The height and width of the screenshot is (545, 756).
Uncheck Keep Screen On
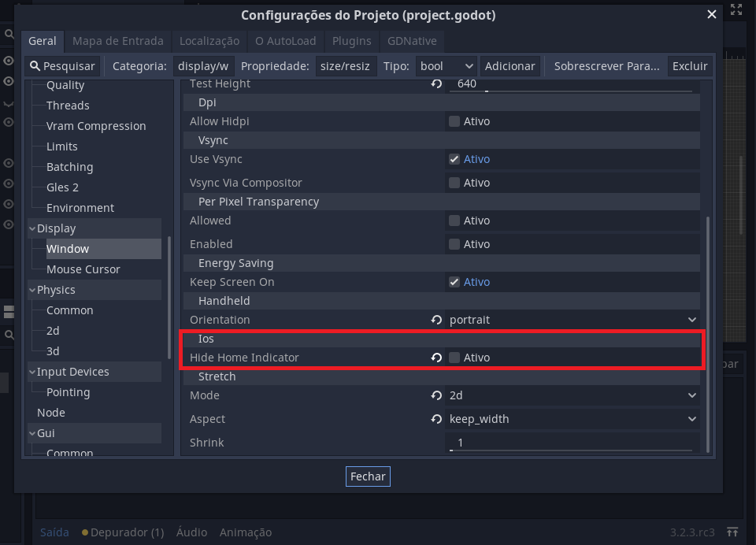point(454,282)
